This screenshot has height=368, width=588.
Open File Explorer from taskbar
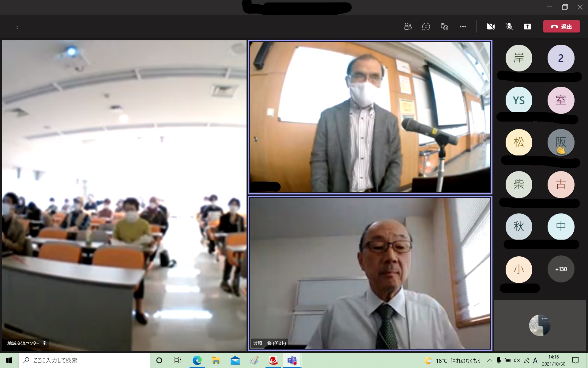pyautogui.click(x=216, y=360)
